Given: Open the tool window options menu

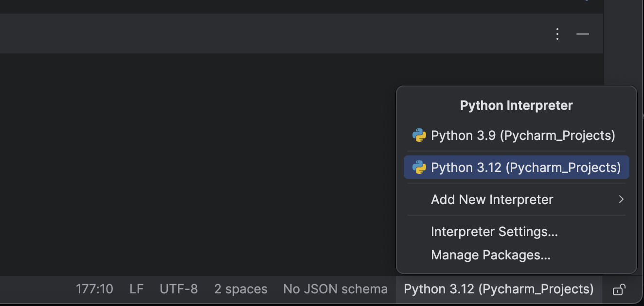Looking at the screenshot, I should tap(557, 34).
